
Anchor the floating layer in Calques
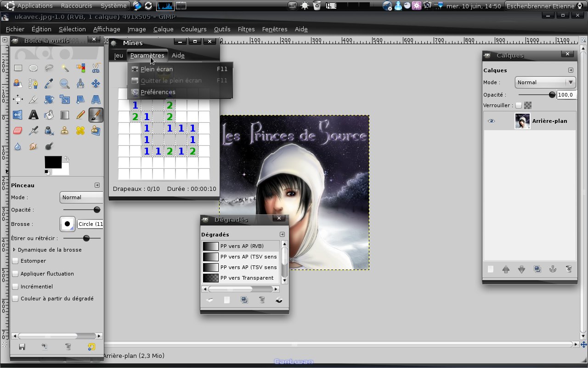click(x=553, y=270)
